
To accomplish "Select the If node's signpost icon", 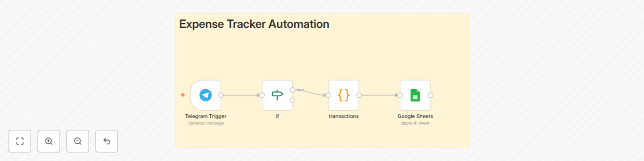I will [x=277, y=95].
